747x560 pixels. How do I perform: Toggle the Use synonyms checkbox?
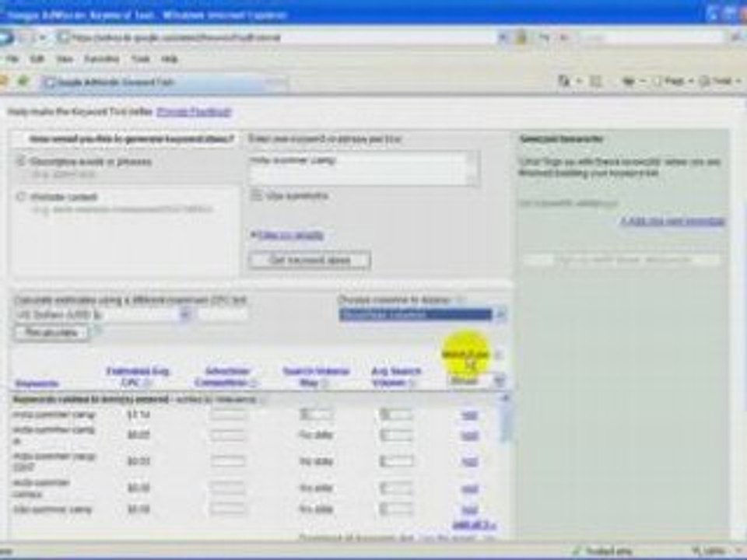point(256,196)
